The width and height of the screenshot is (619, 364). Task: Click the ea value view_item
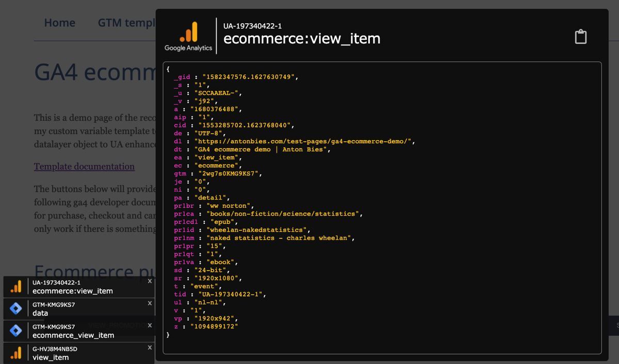tap(216, 157)
